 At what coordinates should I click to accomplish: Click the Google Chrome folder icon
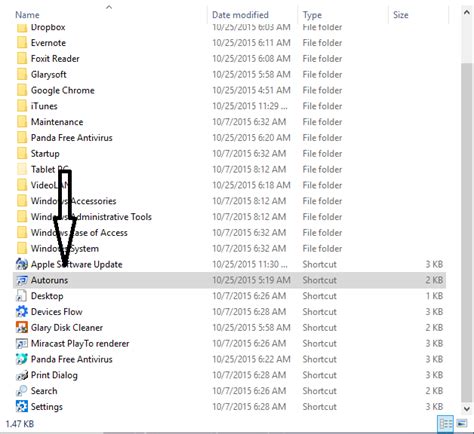22,90
